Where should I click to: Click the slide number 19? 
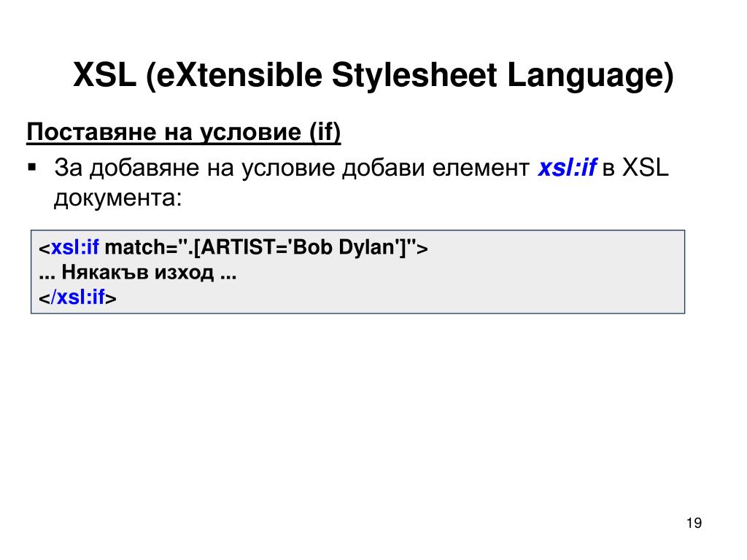(694, 523)
